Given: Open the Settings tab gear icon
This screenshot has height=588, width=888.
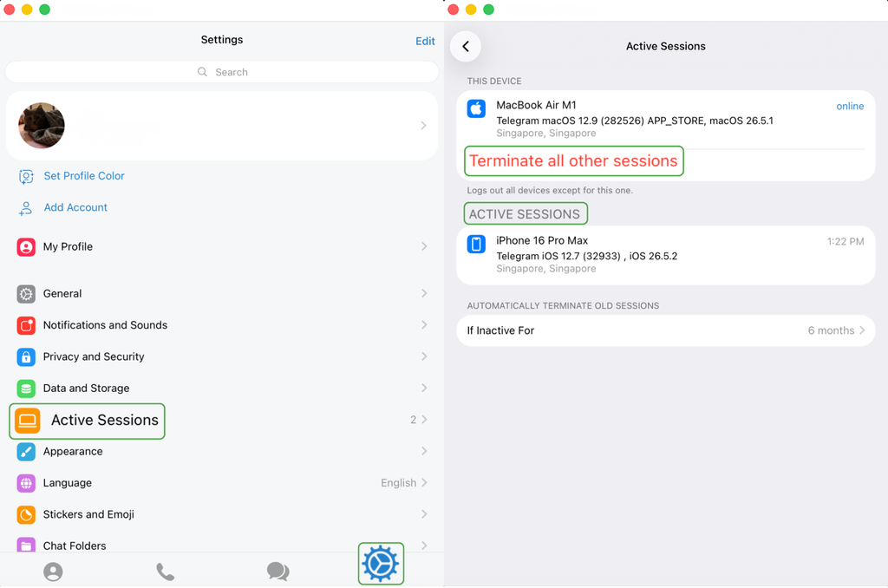Looking at the screenshot, I should 381,564.
